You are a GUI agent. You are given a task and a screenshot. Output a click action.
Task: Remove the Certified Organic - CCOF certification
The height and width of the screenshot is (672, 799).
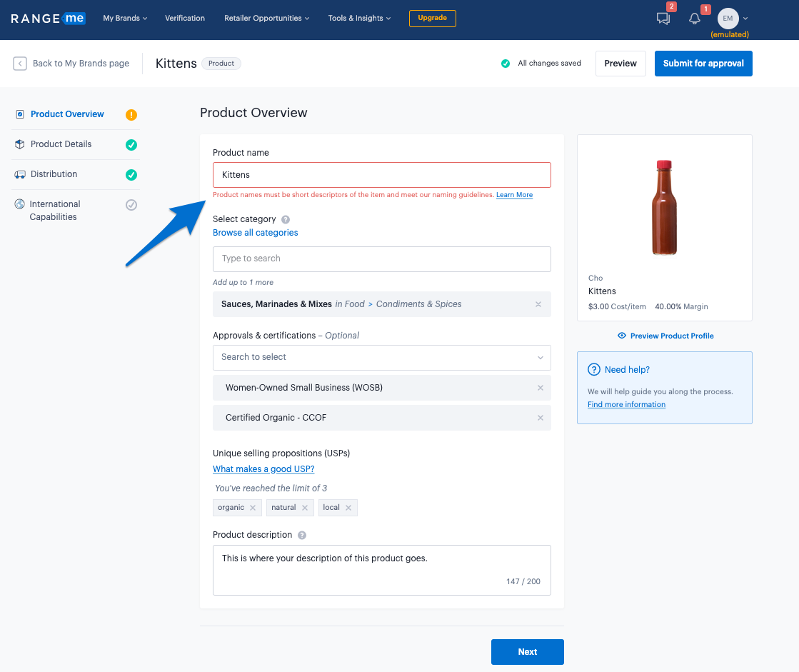pyautogui.click(x=540, y=418)
